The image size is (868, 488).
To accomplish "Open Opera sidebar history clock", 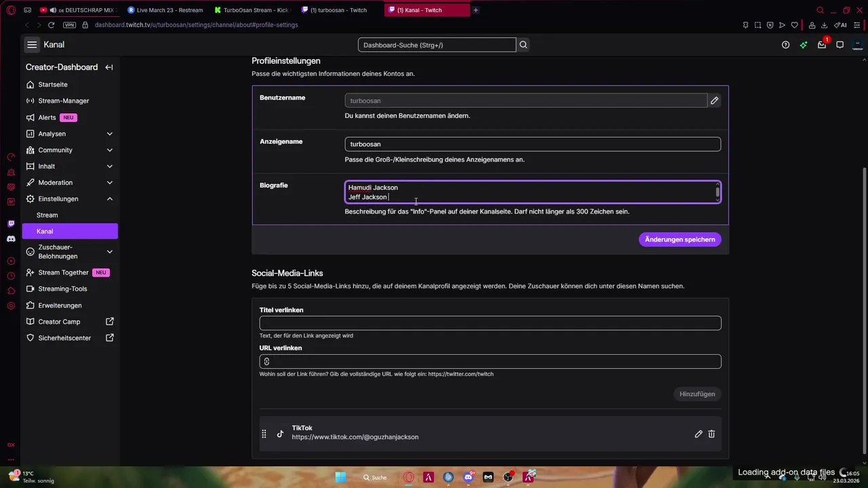I will [11, 276].
